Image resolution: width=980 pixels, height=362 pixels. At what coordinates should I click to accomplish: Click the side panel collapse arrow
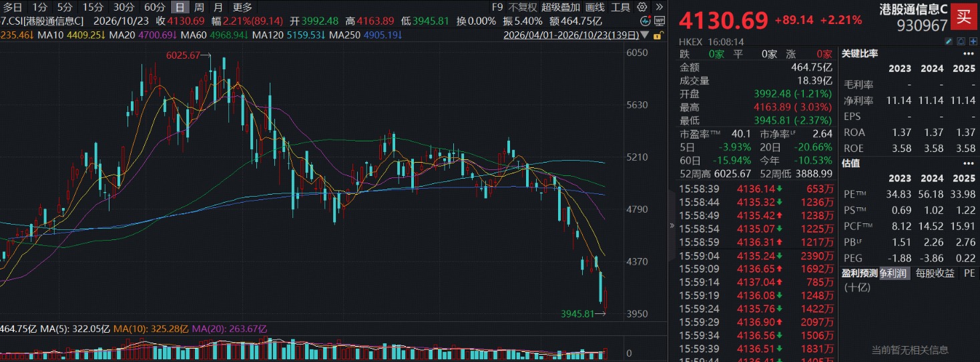[x=673, y=226]
